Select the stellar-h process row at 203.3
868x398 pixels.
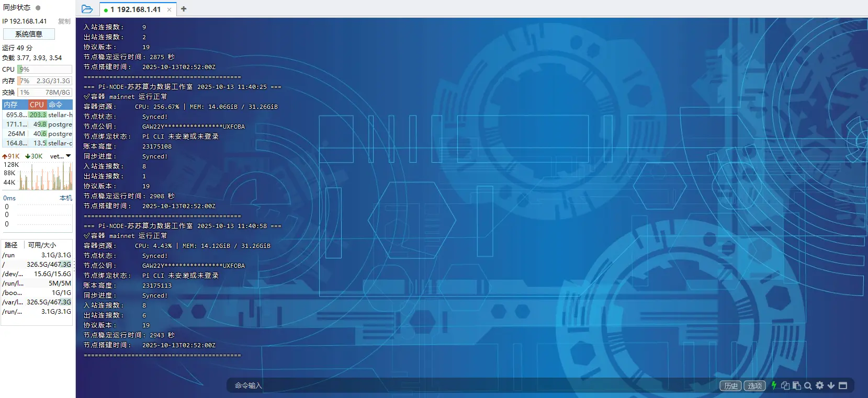coord(38,115)
